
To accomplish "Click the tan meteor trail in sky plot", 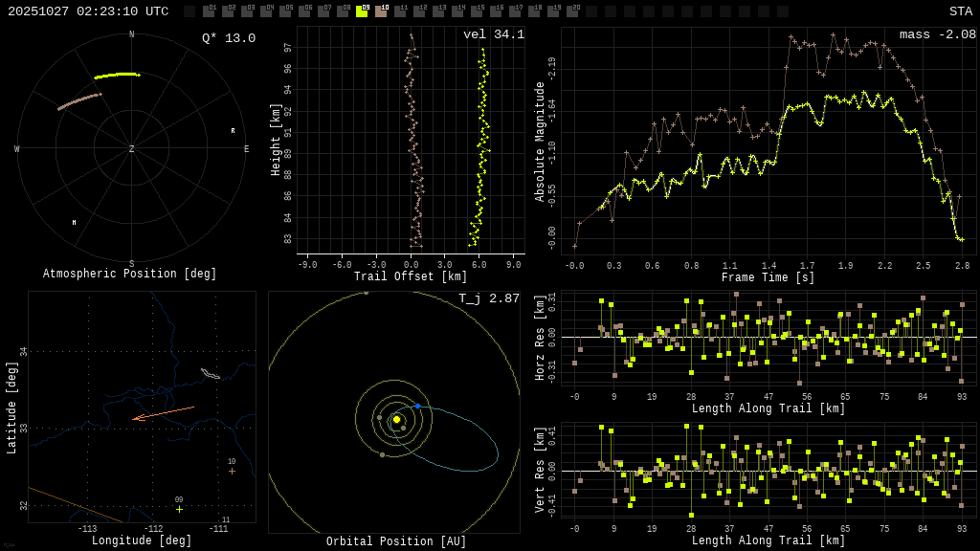I will [78, 101].
